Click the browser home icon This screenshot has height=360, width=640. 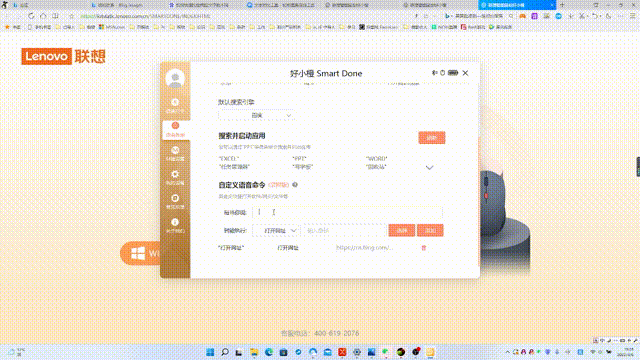coord(43,16)
